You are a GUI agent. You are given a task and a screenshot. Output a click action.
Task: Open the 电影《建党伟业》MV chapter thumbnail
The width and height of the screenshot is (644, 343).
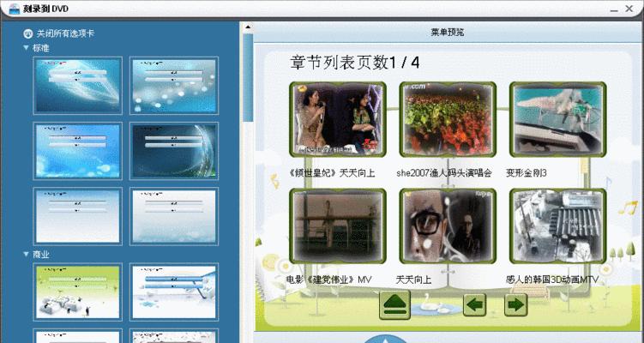pyautogui.click(x=338, y=226)
